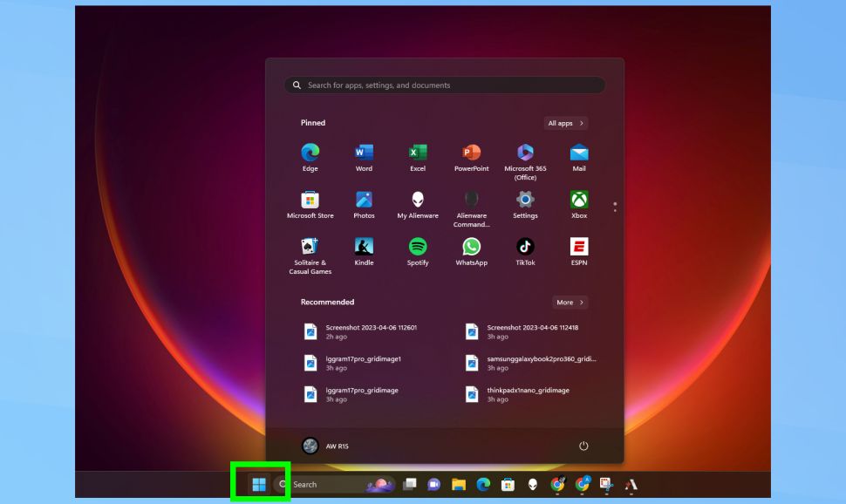
Task: Open Screenshot 2023-04-06 112601 file
Action: click(x=361, y=332)
